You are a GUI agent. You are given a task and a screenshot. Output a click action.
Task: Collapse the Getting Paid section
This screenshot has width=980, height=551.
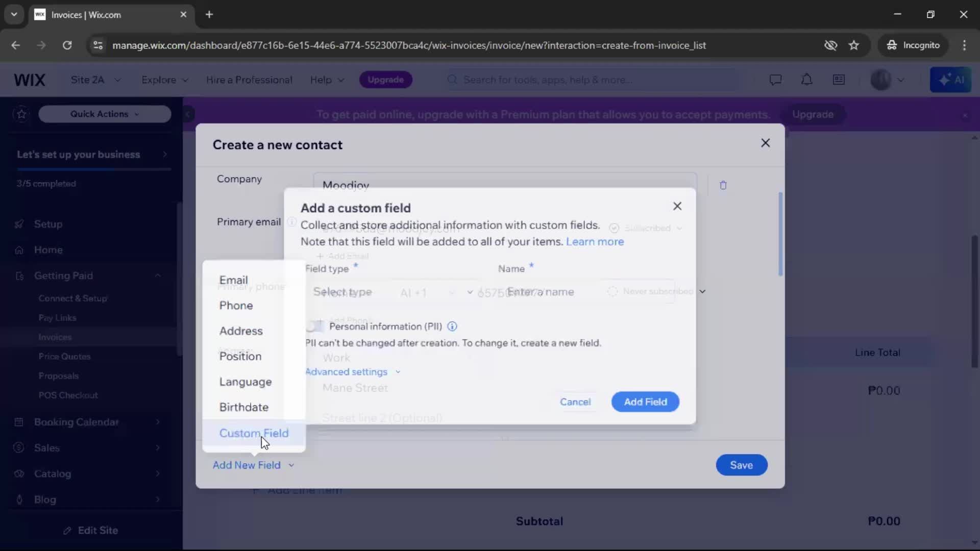tap(158, 275)
